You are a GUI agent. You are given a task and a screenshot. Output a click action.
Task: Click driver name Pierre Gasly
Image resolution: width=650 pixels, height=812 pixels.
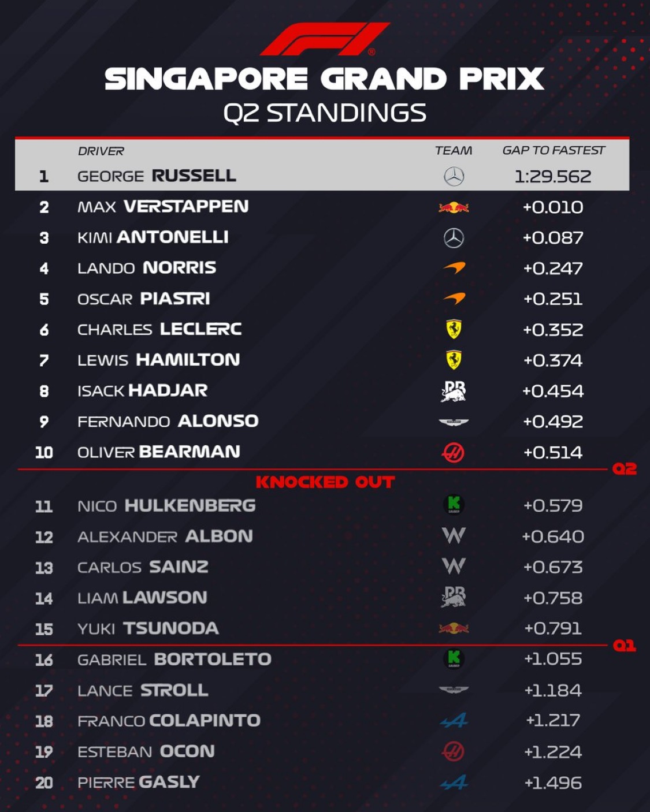(x=139, y=783)
